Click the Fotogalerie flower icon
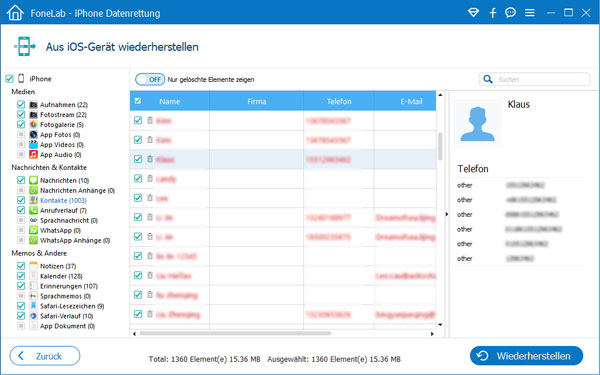This screenshot has width=600, height=375. 34,124
